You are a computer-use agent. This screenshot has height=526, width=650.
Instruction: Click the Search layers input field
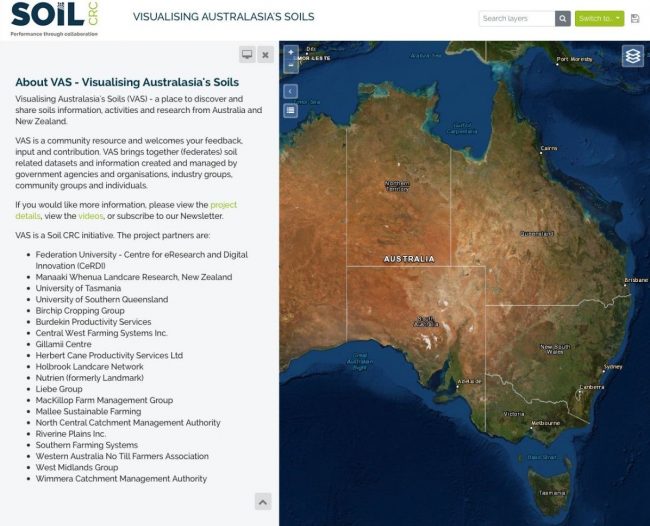point(516,18)
